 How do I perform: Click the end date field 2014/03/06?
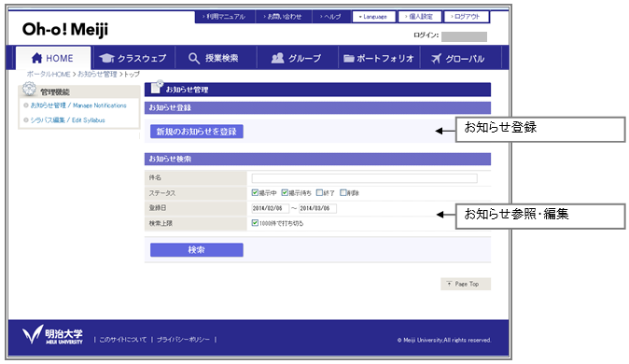pyautogui.click(x=317, y=208)
